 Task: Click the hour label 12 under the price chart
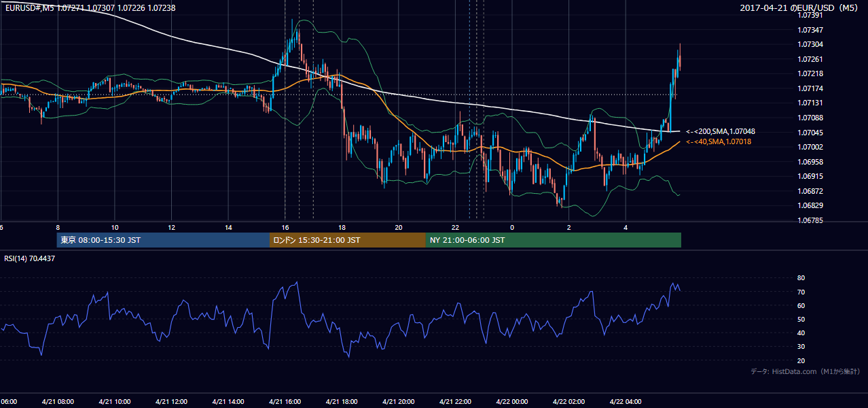(x=172, y=227)
